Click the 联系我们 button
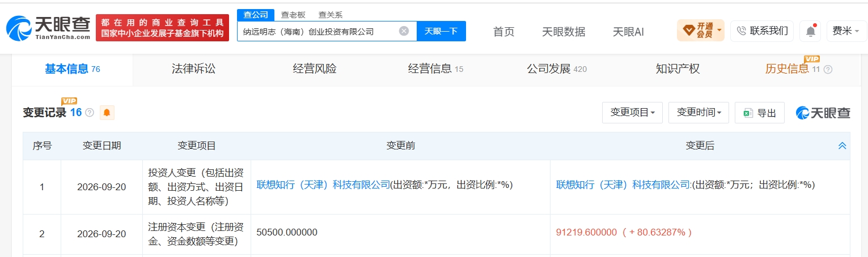Screen dimensions: 868x257 point(761,31)
